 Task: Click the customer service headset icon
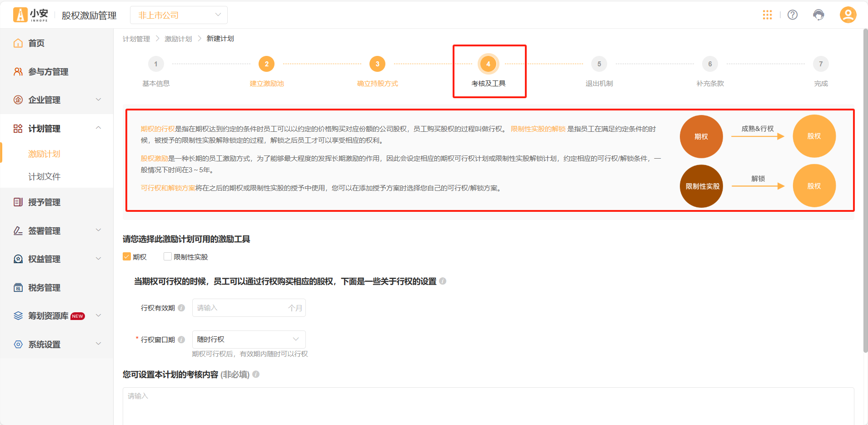tap(818, 15)
